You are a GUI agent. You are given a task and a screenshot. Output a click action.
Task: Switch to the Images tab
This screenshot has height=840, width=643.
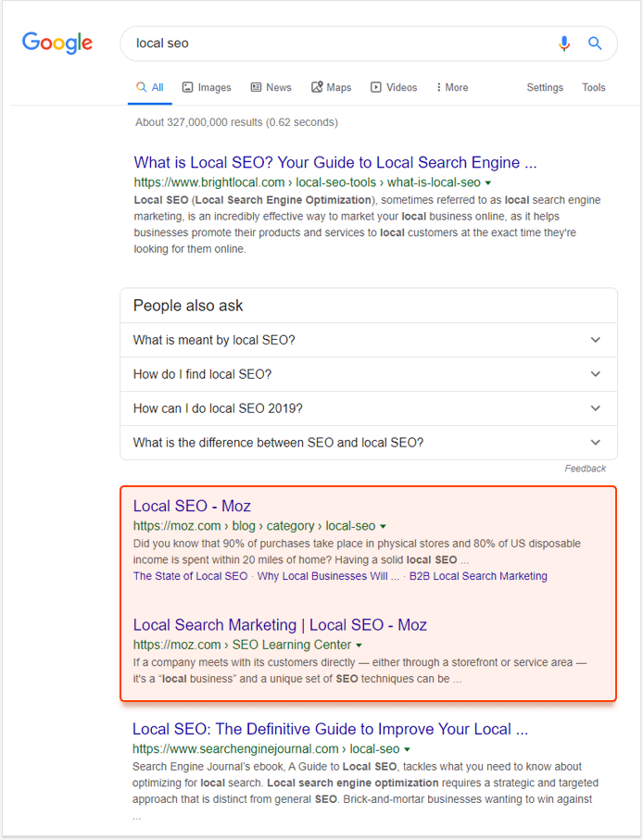pyautogui.click(x=207, y=87)
